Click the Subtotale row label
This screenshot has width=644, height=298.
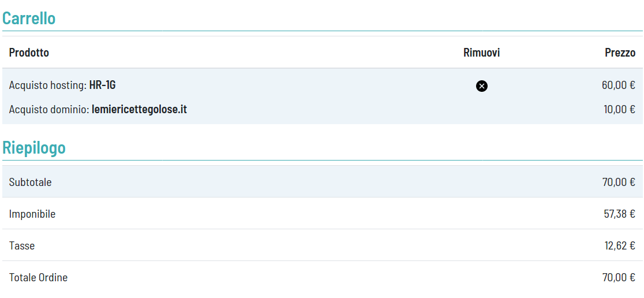coord(30,182)
